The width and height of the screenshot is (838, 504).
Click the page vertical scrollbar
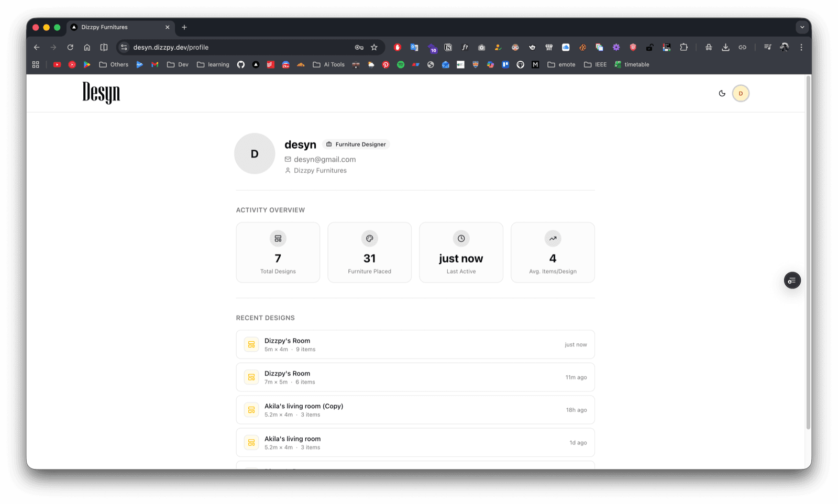coord(808,253)
